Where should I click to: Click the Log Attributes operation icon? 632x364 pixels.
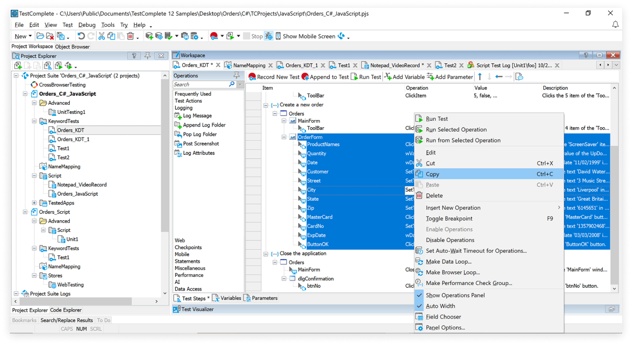[x=178, y=153]
